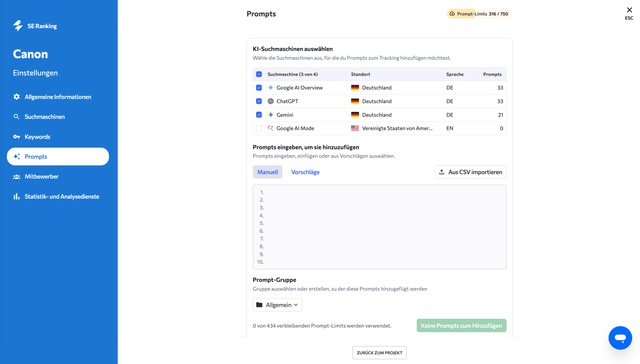The width and height of the screenshot is (640, 364).
Task: Switch to the Manuell tab
Action: (x=267, y=172)
